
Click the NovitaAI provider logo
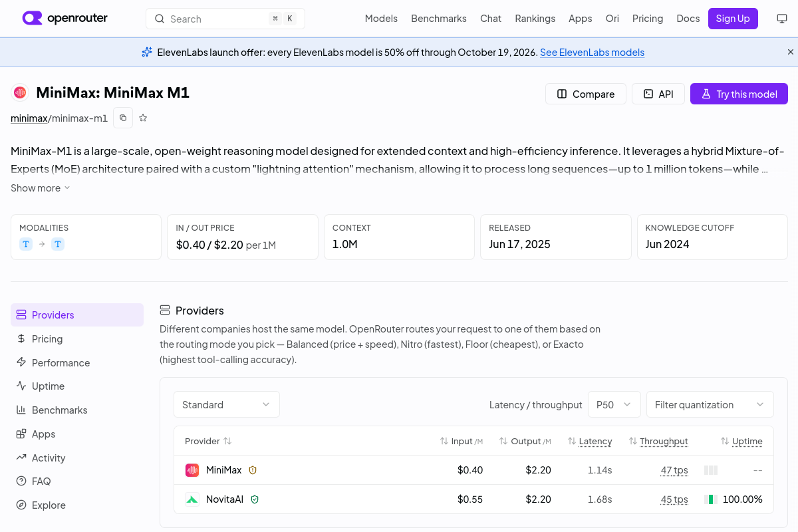coord(192,499)
